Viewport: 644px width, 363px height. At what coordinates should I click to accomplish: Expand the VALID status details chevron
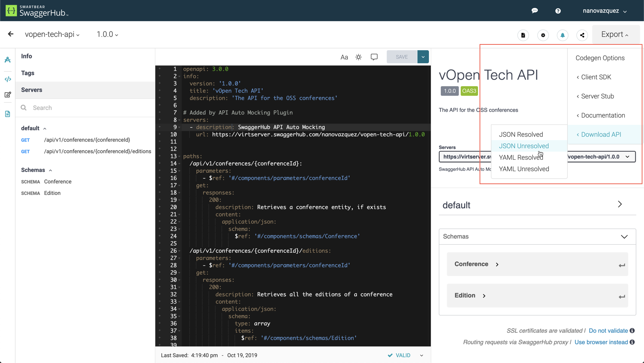point(421,355)
